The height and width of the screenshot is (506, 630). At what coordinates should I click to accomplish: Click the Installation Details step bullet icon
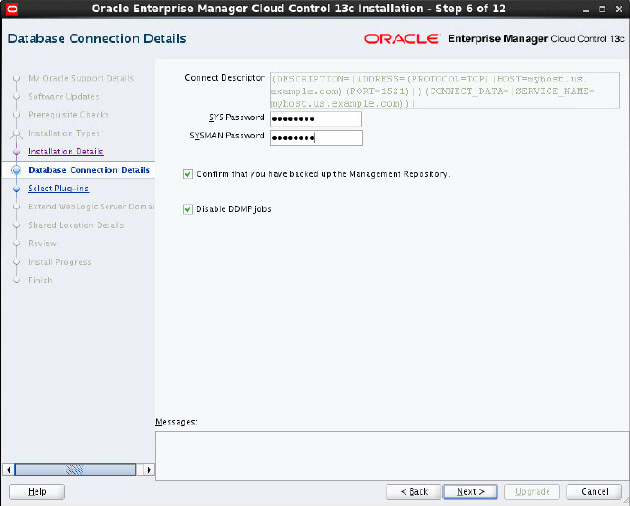tap(16, 152)
